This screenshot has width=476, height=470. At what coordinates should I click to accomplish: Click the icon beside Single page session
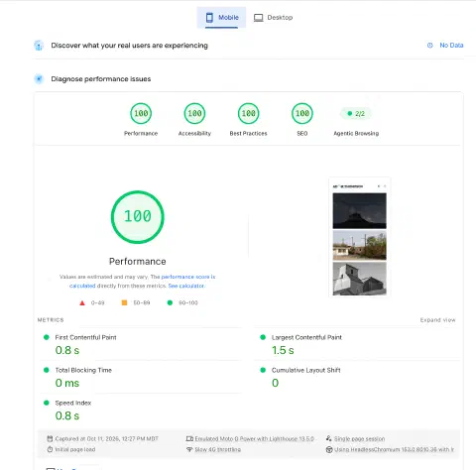pyautogui.click(x=328, y=438)
